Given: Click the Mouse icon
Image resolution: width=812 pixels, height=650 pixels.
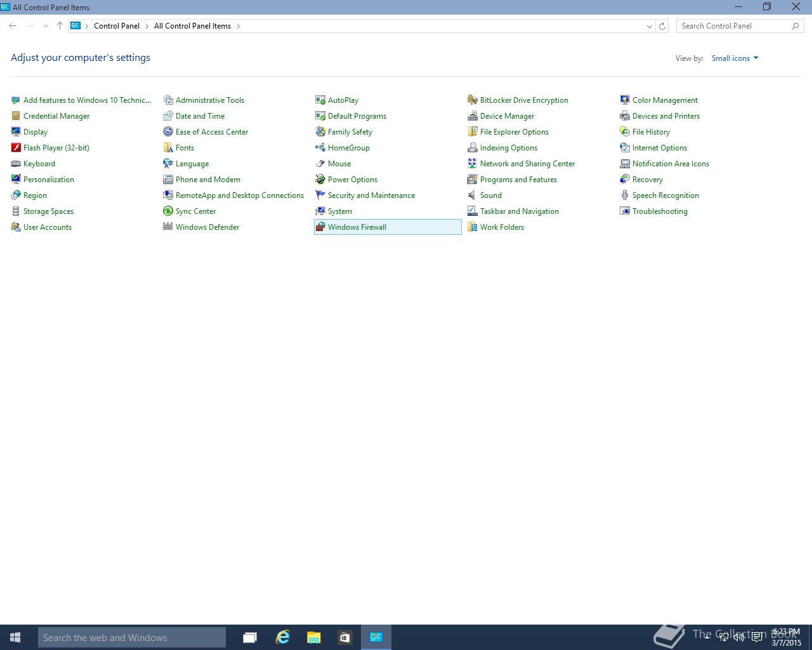Looking at the screenshot, I should click(x=320, y=164).
